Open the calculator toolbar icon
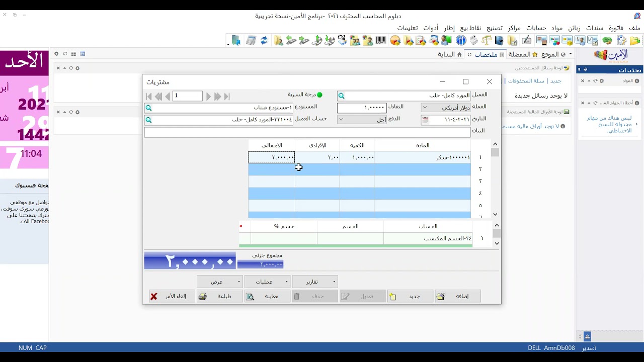 click(x=251, y=40)
